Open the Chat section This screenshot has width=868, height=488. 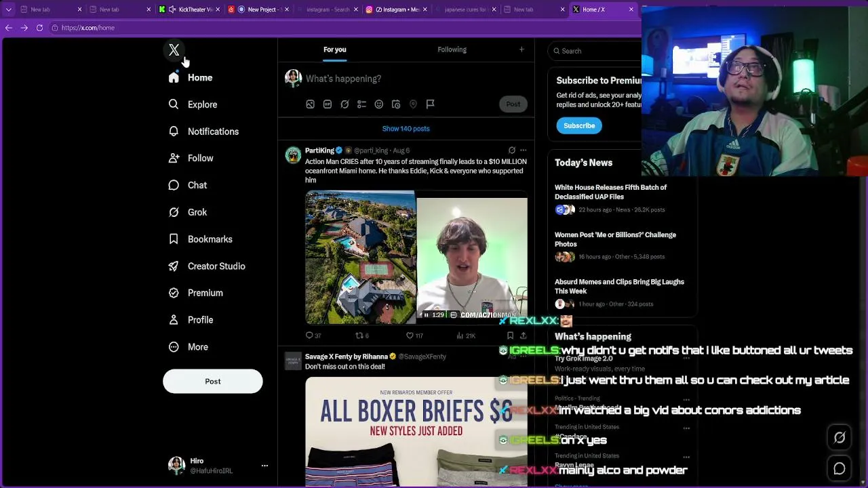pos(188,185)
